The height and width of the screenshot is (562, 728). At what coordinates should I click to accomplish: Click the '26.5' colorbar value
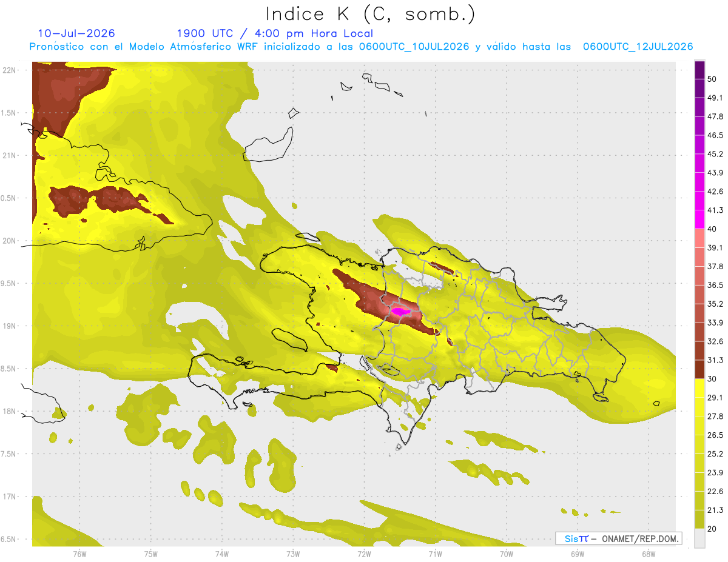715,435
